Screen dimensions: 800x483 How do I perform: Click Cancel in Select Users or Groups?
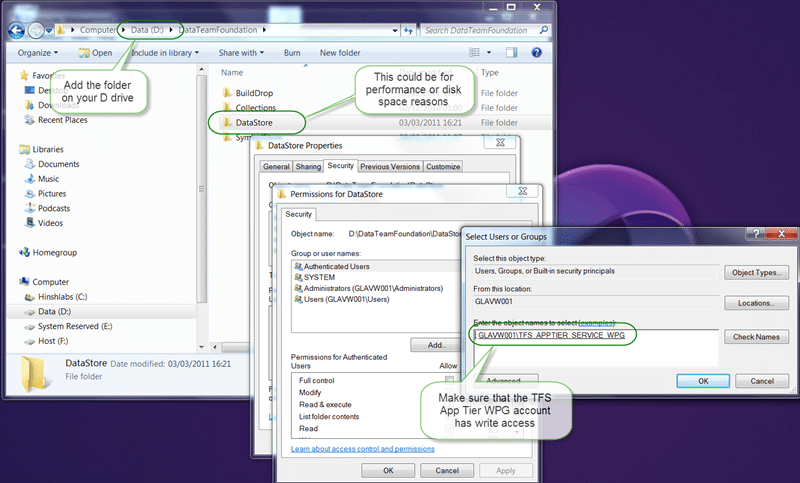762,381
